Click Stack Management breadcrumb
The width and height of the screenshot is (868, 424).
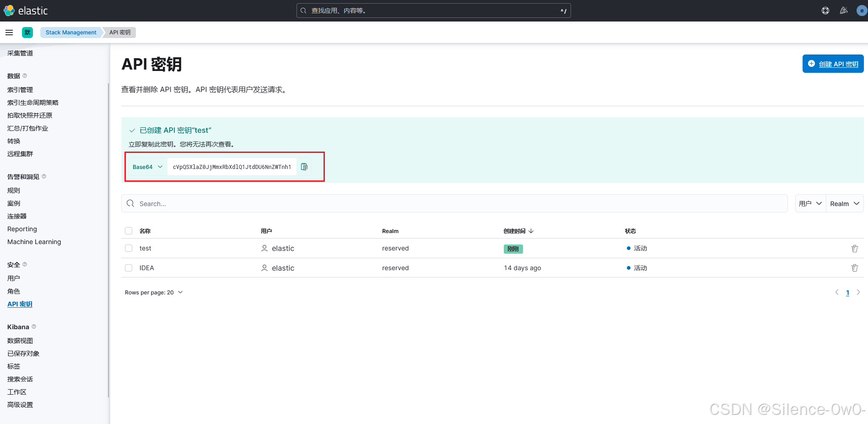(x=71, y=33)
